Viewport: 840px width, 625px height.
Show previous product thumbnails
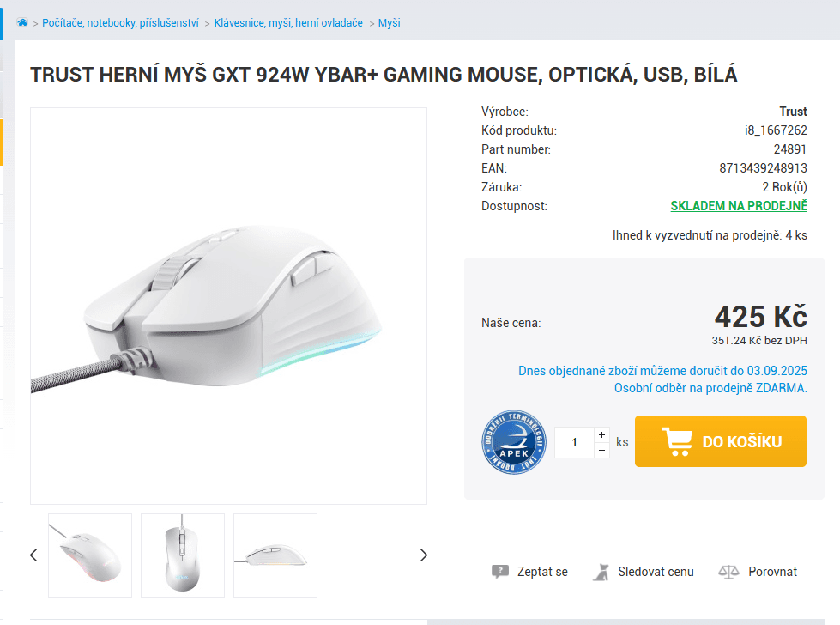click(34, 555)
